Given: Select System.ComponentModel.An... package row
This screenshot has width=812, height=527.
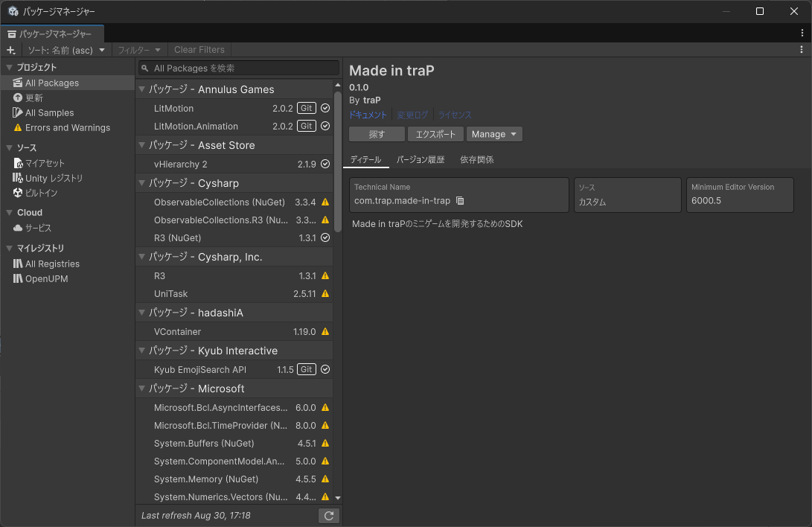Looking at the screenshot, I should (x=234, y=461).
